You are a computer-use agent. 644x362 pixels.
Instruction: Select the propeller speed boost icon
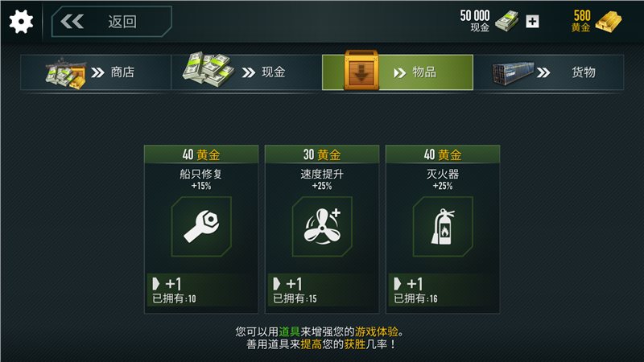pyautogui.click(x=322, y=227)
